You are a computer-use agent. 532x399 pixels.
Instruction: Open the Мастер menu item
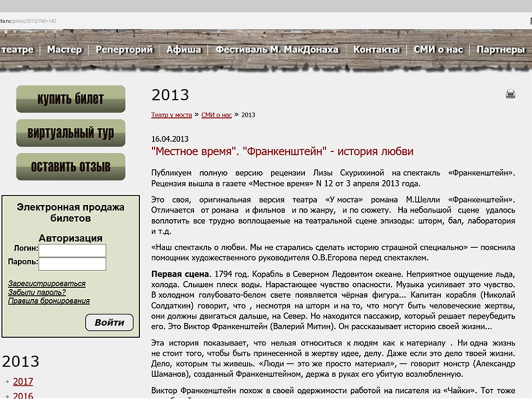click(64, 49)
